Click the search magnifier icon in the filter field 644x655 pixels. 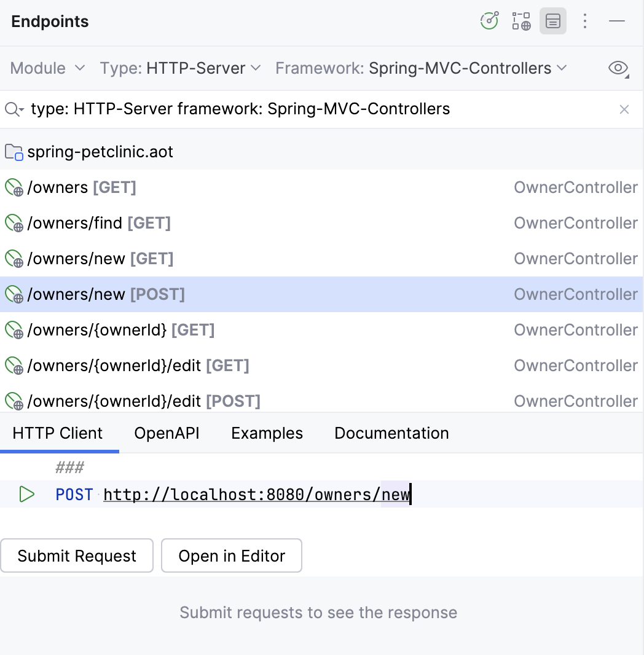tap(13, 109)
